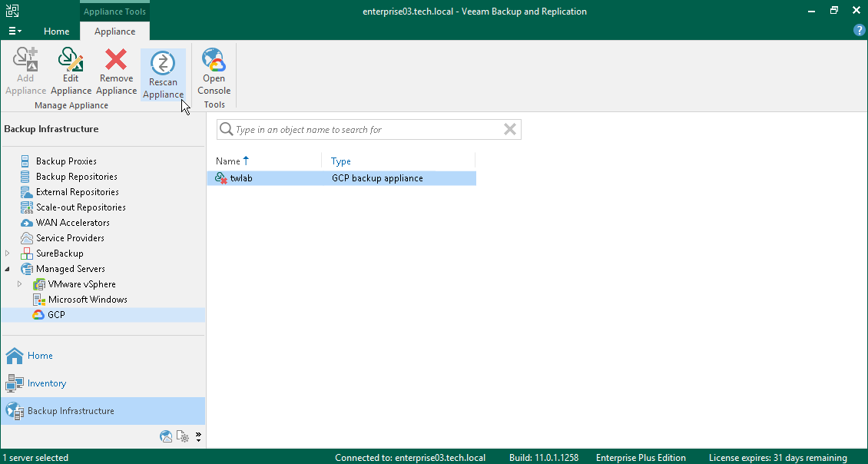Minimize the Veeam window

[x=811, y=11]
